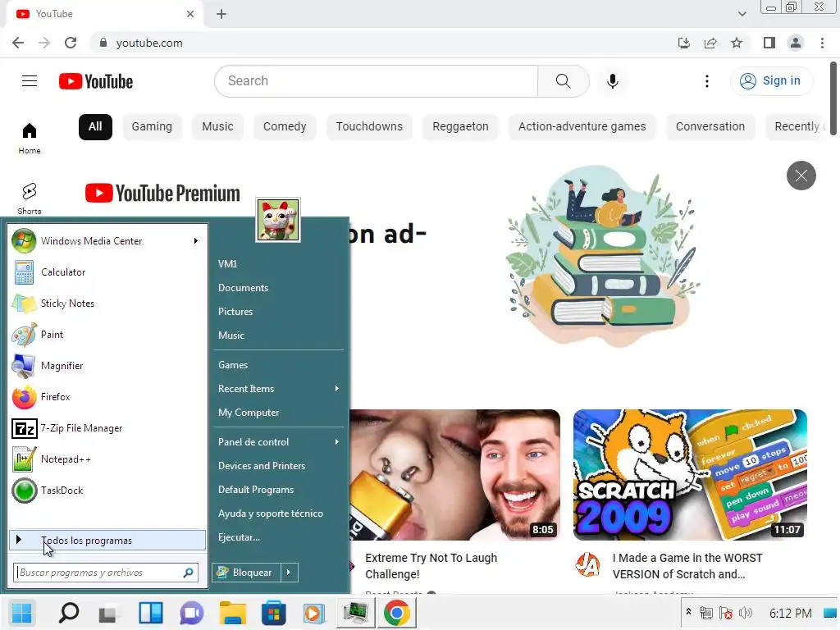Screen dimensions: 840x630
Task: Click the Windows Start button on taskbar
Action: 22,613
